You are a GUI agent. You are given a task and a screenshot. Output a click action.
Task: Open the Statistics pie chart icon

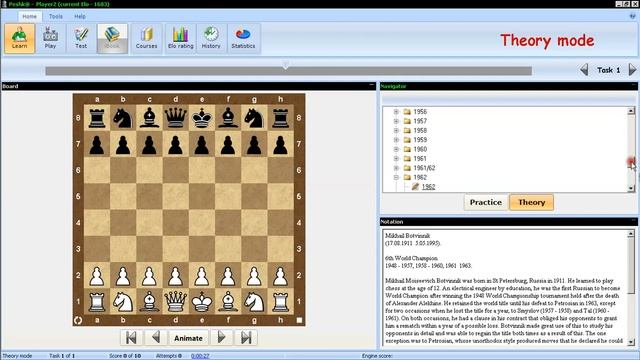pos(243,38)
